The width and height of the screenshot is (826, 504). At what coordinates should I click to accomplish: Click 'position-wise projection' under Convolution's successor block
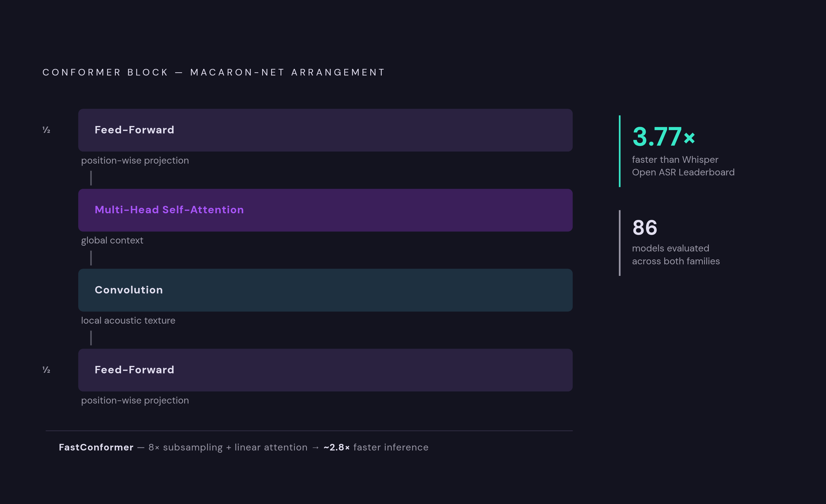[135, 401]
